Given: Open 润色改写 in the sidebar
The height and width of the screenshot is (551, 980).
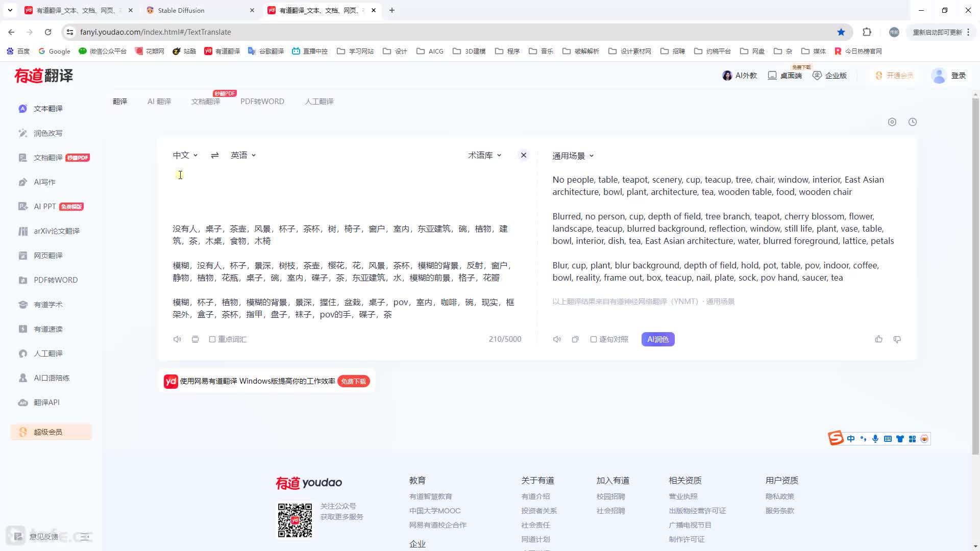Looking at the screenshot, I should (x=48, y=133).
